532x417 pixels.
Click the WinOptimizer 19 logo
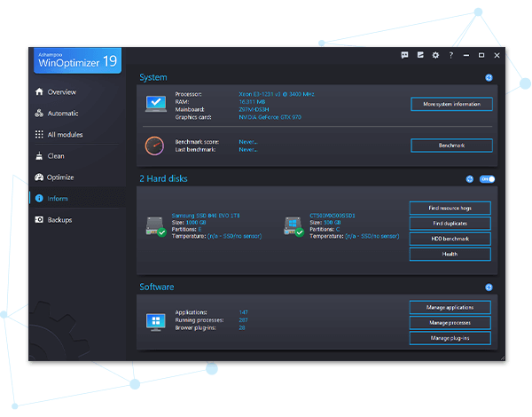coord(78,60)
